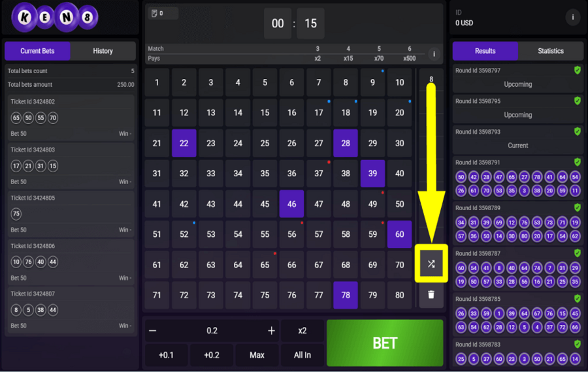Select number 33 on the board
Image resolution: width=588 pixels, height=372 pixels.
[211, 174]
